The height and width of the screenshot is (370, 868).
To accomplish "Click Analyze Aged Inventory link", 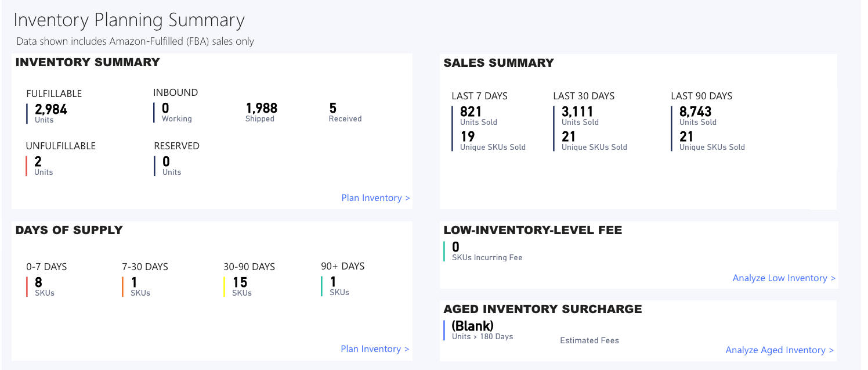I will click(x=780, y=350).
